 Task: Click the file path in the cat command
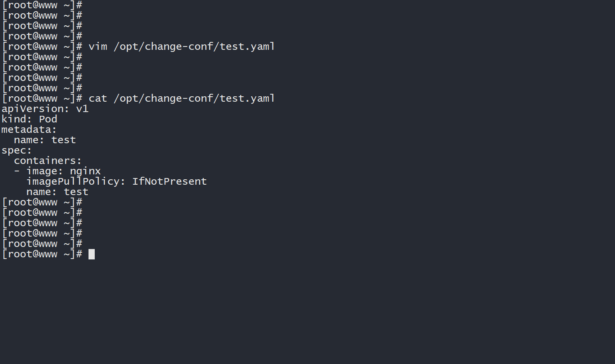[x=194, y=98]
